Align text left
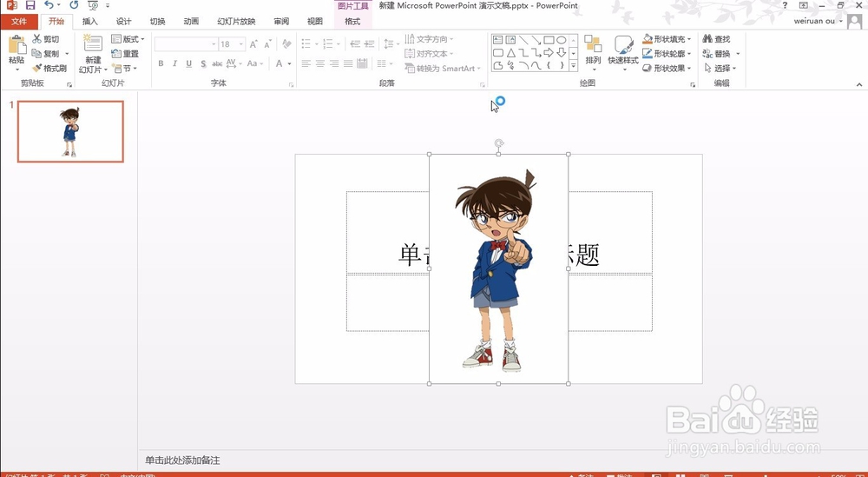Image resolution: width=868 pixels, height=477 pixels. (306, 63)
